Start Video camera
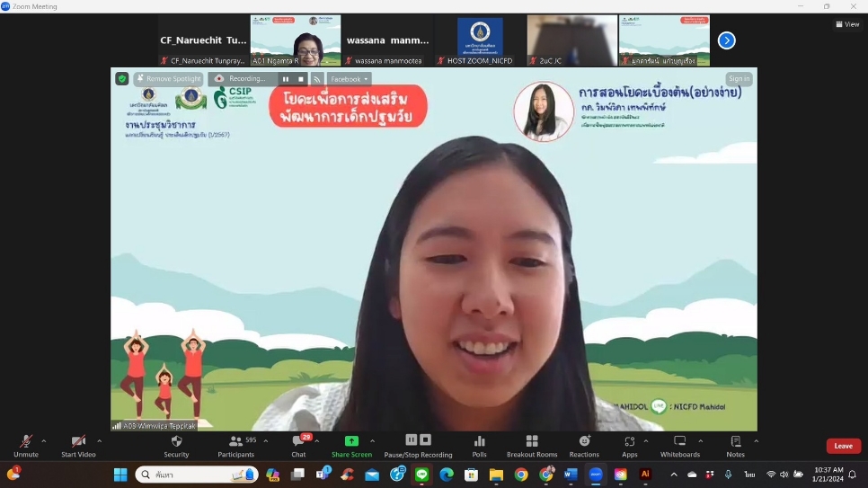This screenshot has height=488, width=868. click(78, 445)
